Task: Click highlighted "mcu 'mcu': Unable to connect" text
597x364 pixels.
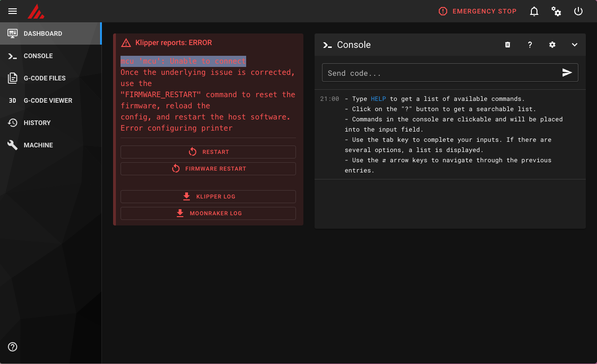Action: (x=183, y=61)
